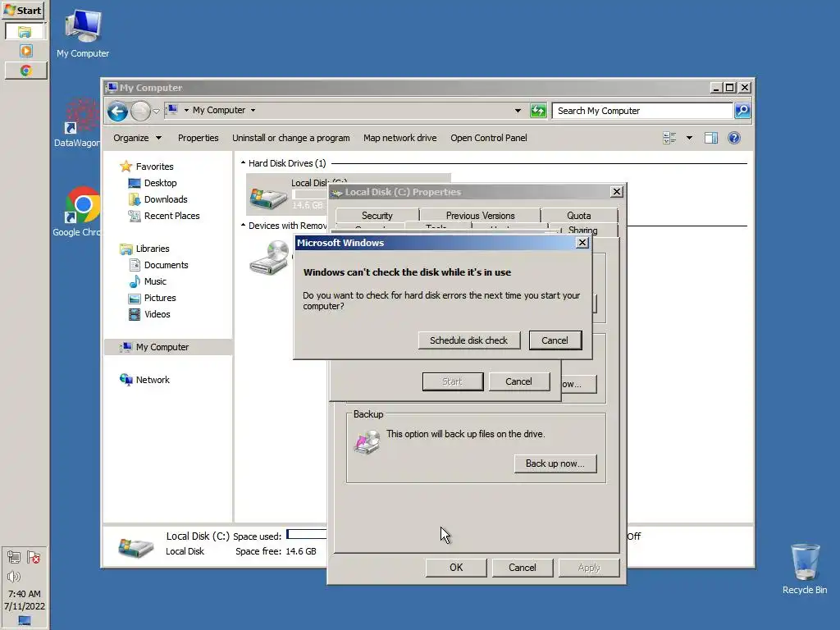Click OK in Local Disk Properties
The height and width of the screenshot is (630, 840).
[456, 568]
